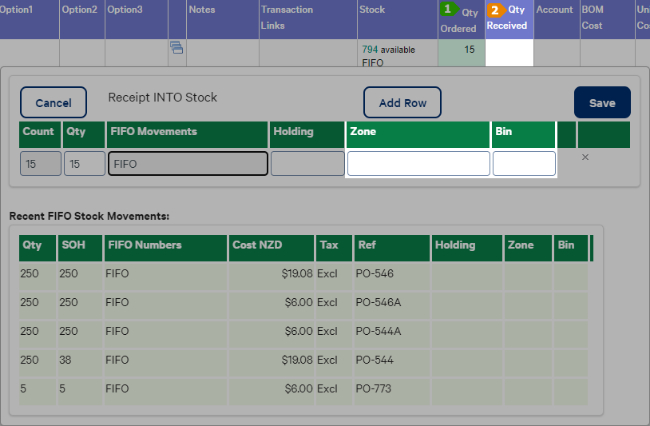Click the green number 1 badge on Qty Ordered
The height and width of the screenshot is (426, 650).
click(449, 9)
